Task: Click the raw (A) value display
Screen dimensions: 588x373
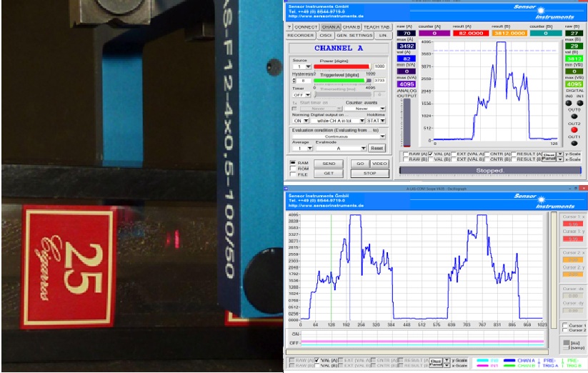Action: point(407,34)
